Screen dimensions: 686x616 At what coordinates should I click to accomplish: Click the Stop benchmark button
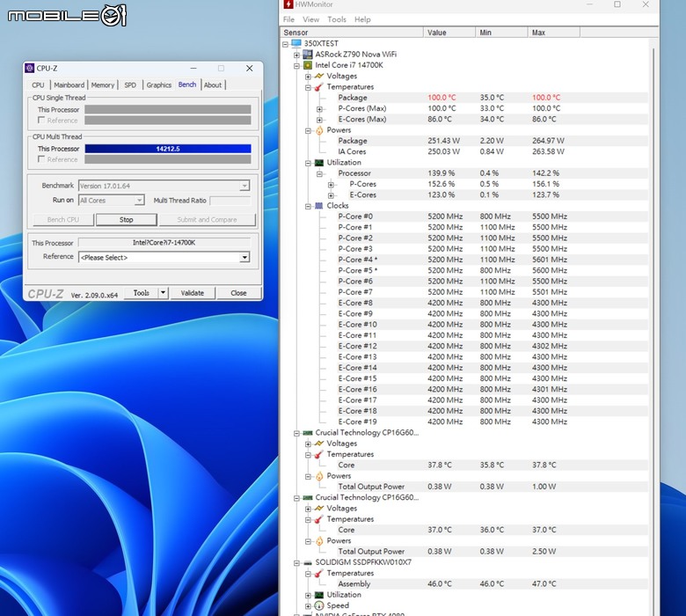pyautogui.click(x=127, y=220)
